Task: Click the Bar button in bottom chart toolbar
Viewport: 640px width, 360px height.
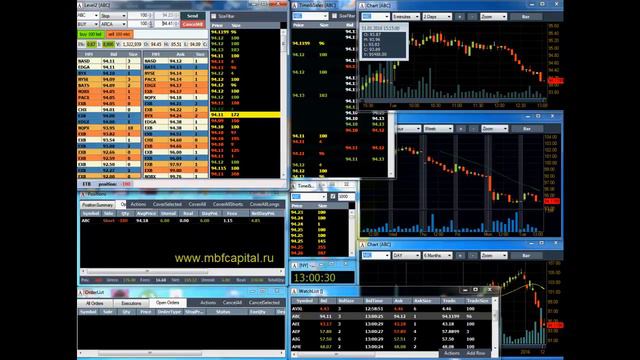Action: (x=526, y=256)
